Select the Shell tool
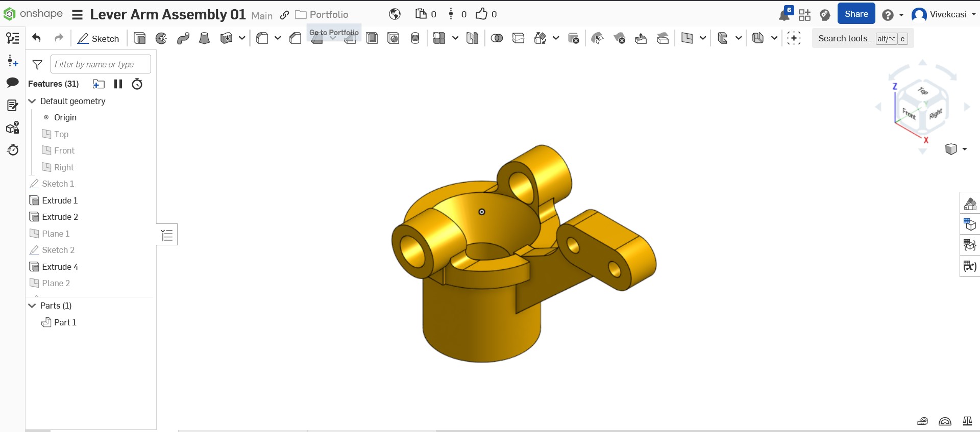980x432 pixels. [372, 38]
